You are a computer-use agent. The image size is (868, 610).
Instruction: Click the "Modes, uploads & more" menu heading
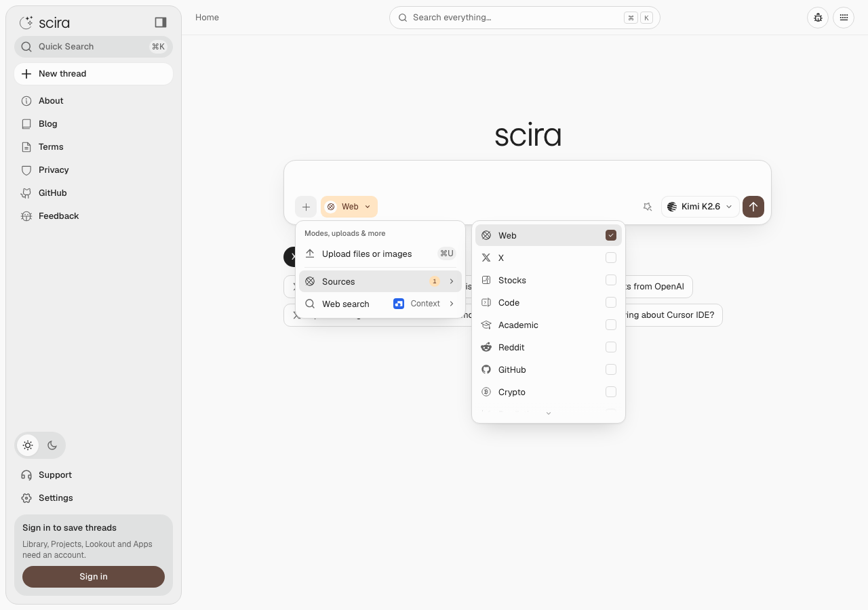click(x=345, y=233)
